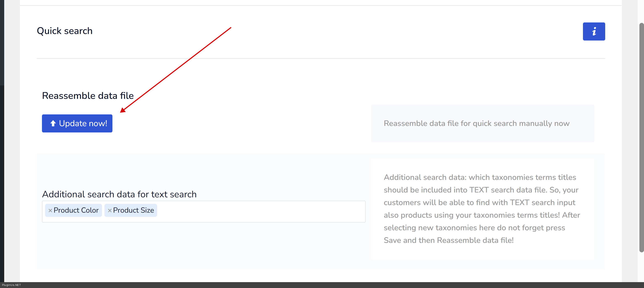The height and width of the screenshot is (288, 644).
Task: Click the Quick search heading
Action: (65, 31)
